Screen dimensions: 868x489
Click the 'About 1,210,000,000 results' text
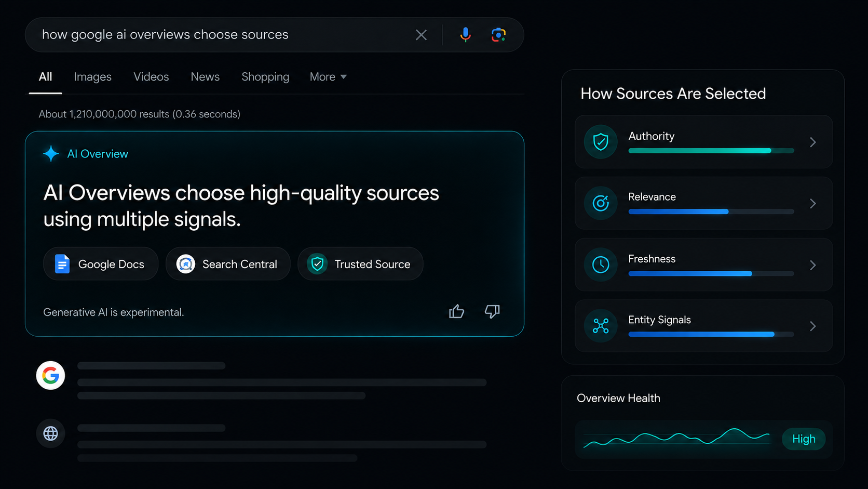pos(139,114)
